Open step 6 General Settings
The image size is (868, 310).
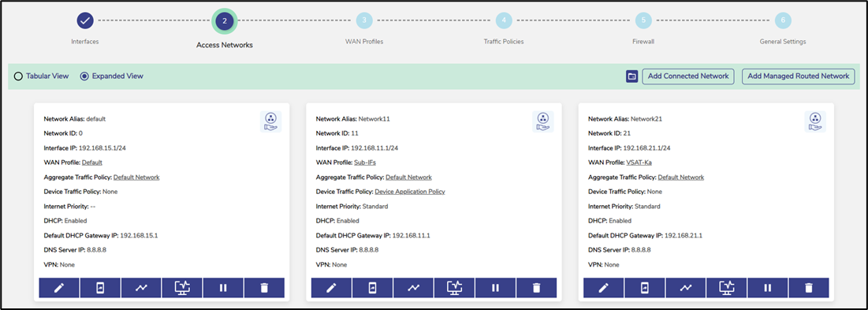coord(783,21)
